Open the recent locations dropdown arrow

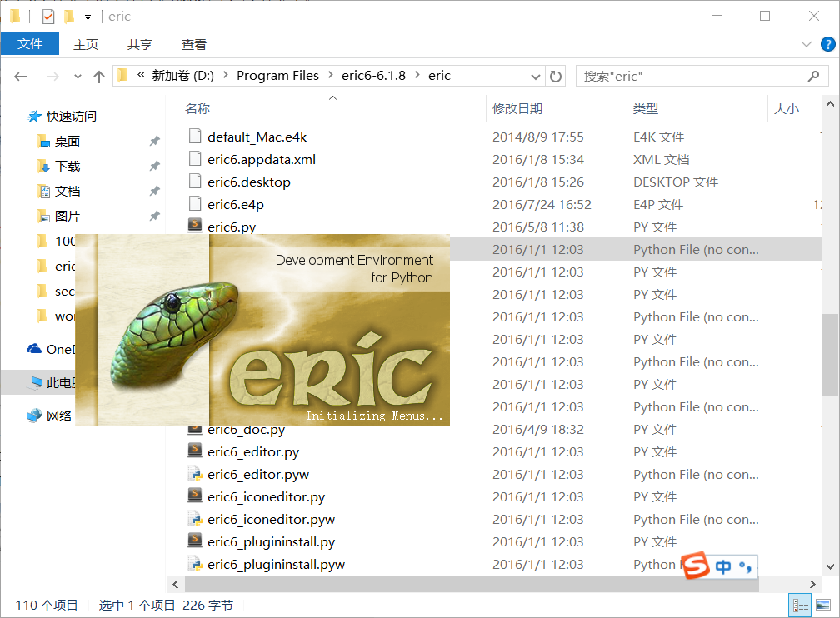(77, 77)
